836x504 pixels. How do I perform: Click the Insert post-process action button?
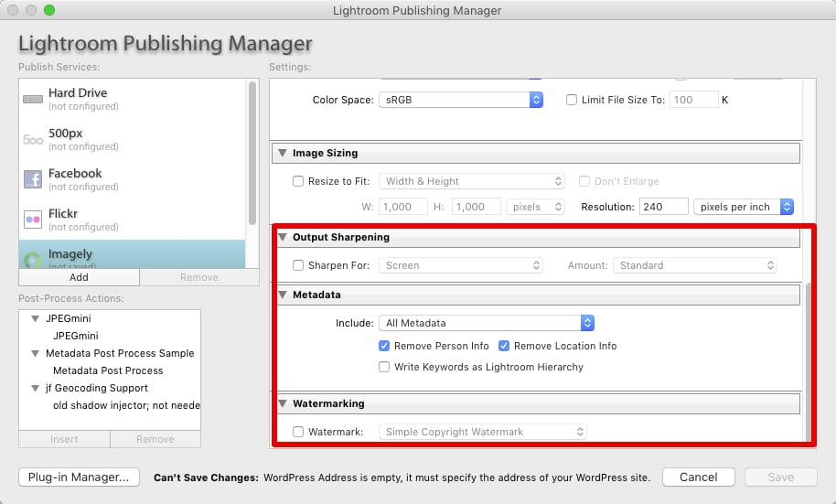point(64,439)
